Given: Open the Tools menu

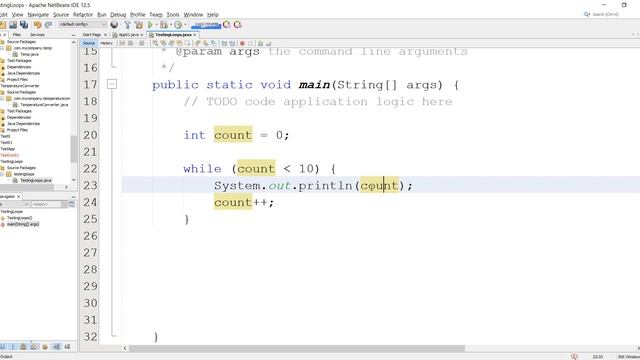Looking at the screenshot, I should pyautogui.click(x=173, y=15).
